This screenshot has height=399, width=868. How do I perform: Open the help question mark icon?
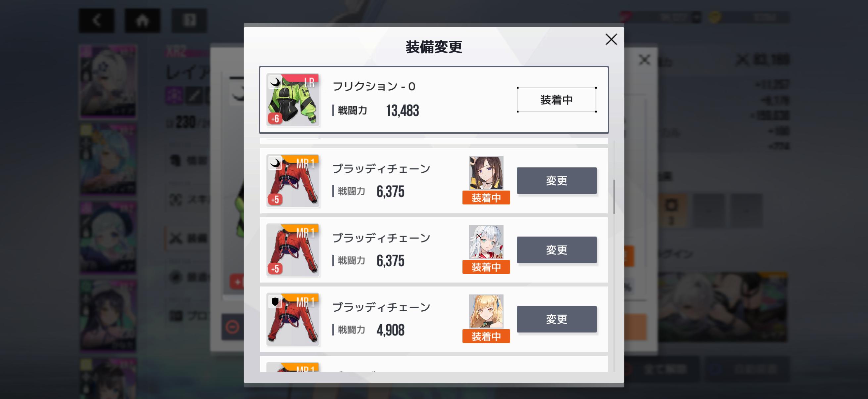pos(189,21)
